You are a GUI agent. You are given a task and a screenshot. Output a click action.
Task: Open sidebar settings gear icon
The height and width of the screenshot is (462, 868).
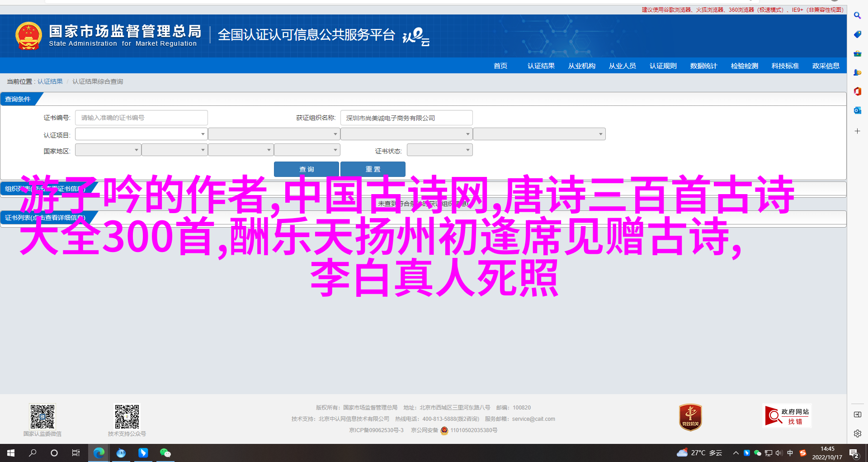click(x=857, y=433)
